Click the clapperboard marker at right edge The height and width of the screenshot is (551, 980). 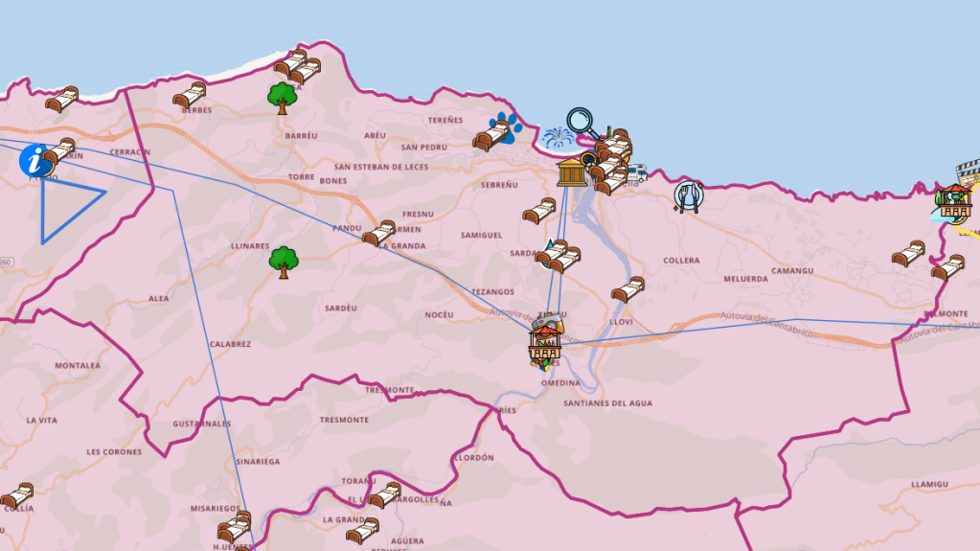[x=969, y=171]
